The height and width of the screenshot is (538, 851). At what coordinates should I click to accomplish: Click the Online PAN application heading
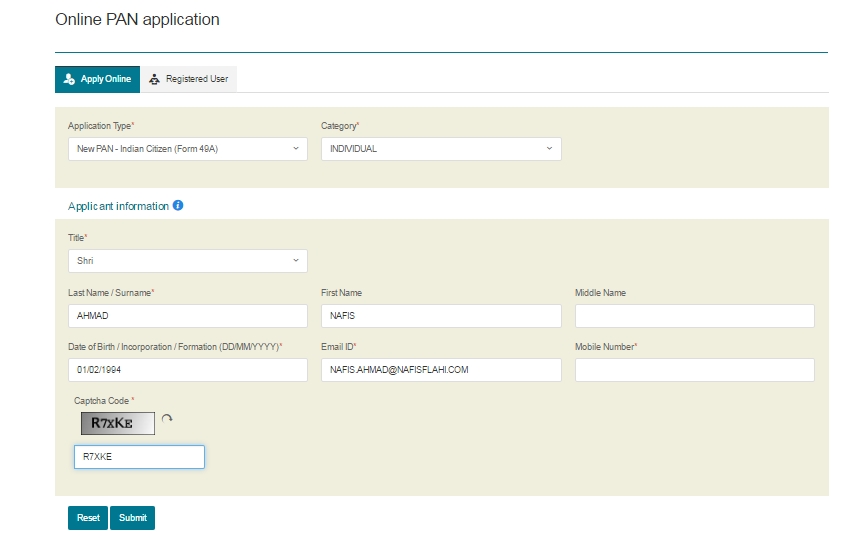pyautogui.click(x=137, y=20)
